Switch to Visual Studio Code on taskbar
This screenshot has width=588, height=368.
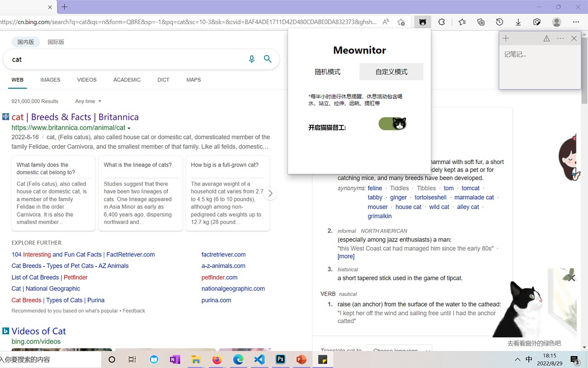259,360
